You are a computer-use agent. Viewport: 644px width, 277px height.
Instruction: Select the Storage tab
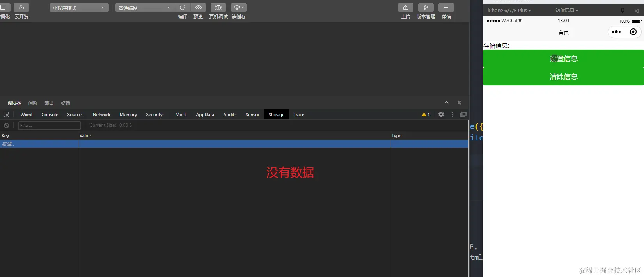click(277, 115)
